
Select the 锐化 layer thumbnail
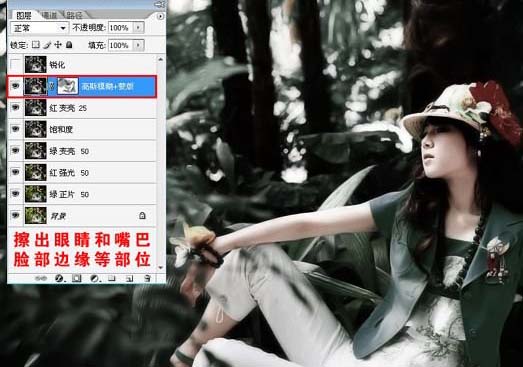coord(35,64)
